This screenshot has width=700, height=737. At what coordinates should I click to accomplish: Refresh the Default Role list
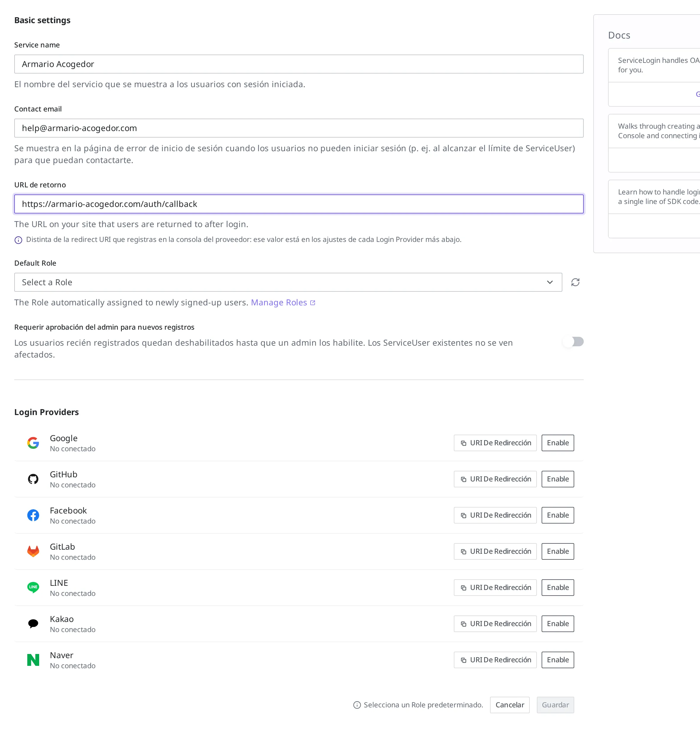pos(575,282)
